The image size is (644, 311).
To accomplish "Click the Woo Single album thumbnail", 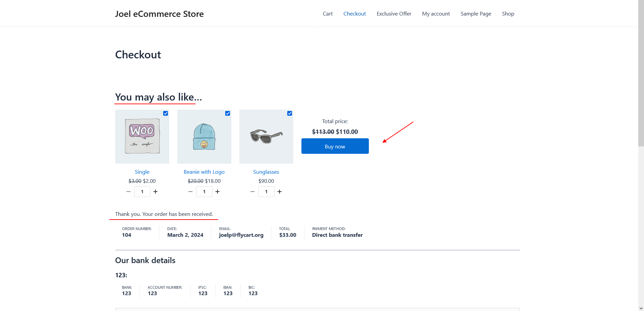I will 142,137.
